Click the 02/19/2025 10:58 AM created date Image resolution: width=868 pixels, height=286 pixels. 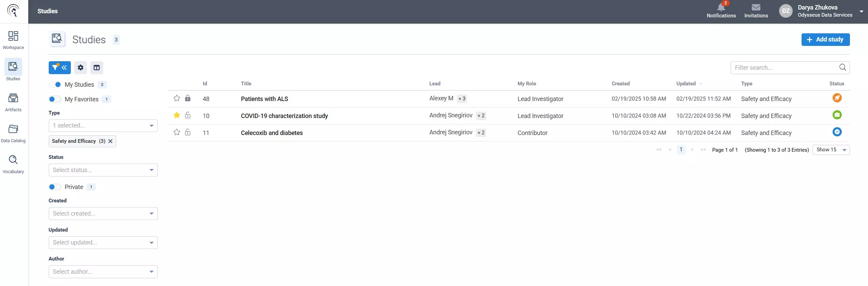[x=639, y=99]
